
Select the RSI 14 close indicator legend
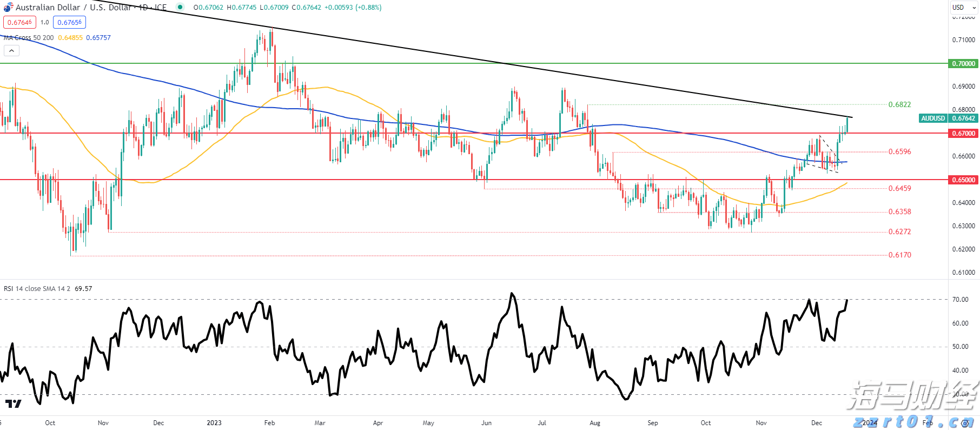pyautogui.click(x=37, y=289)
